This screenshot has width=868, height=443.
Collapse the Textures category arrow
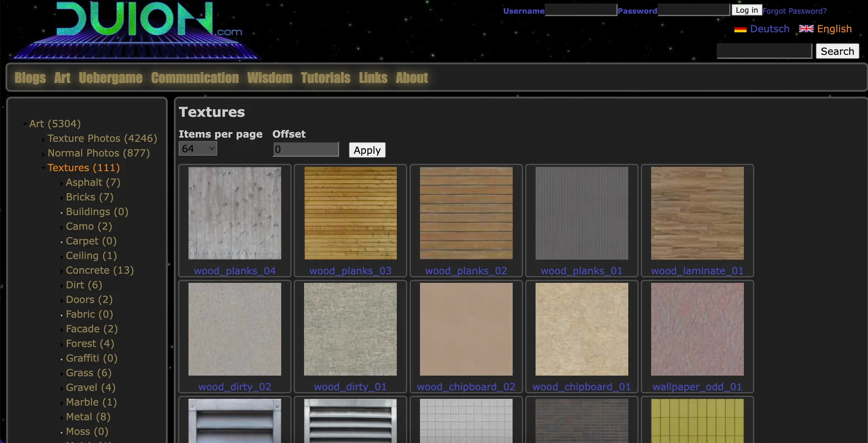coord(43,168)
